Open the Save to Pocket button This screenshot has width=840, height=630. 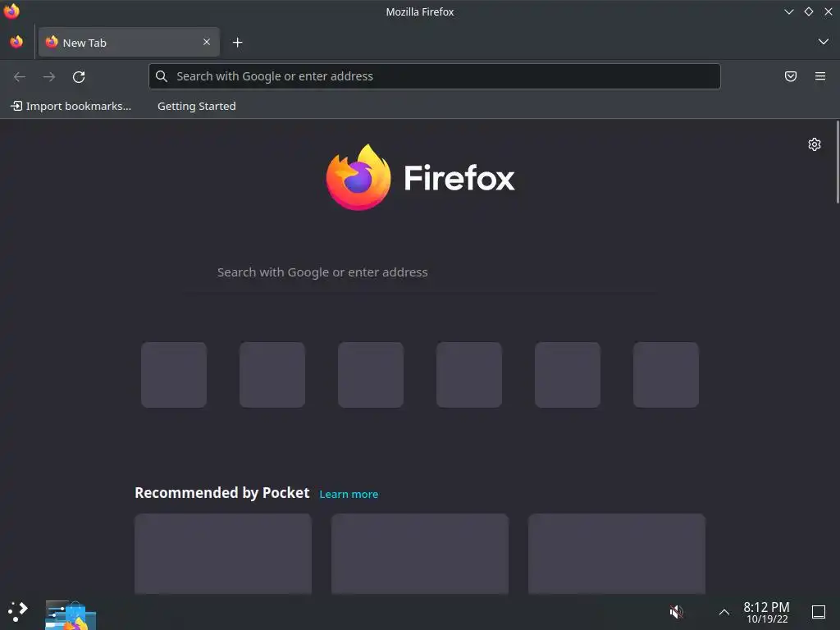[x=791, y=76]
